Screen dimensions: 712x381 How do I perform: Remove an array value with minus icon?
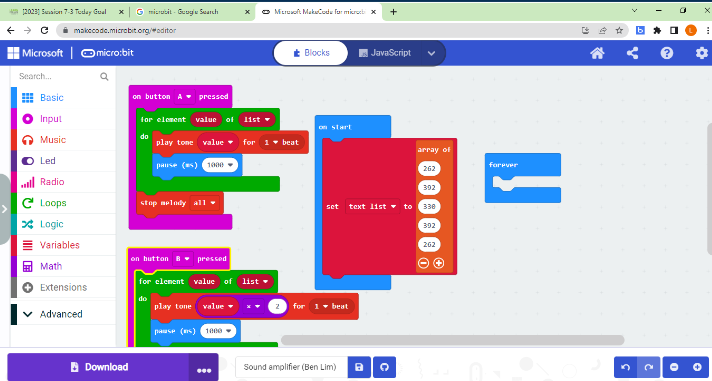[423, 263]
